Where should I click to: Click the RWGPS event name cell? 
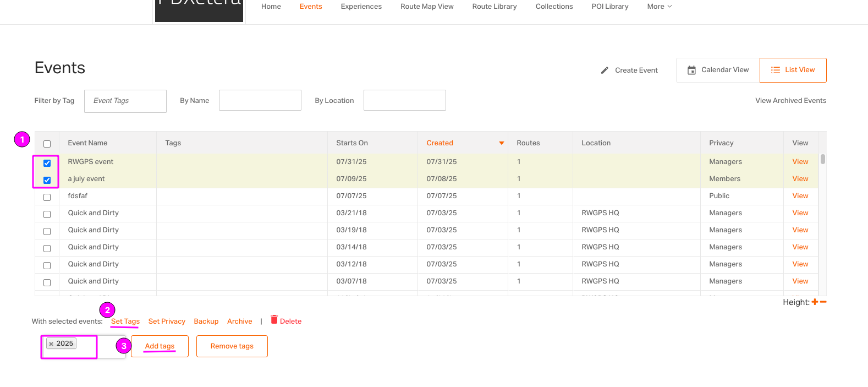(x=108, y=162)
